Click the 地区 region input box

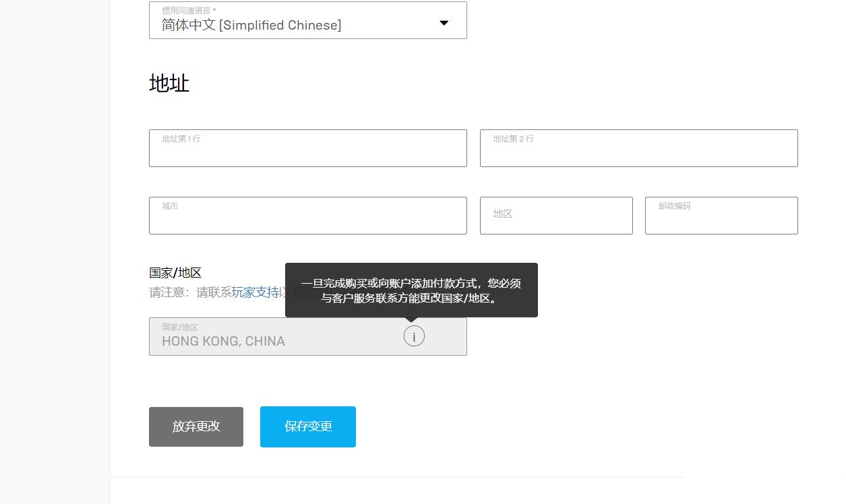(556, 216)
